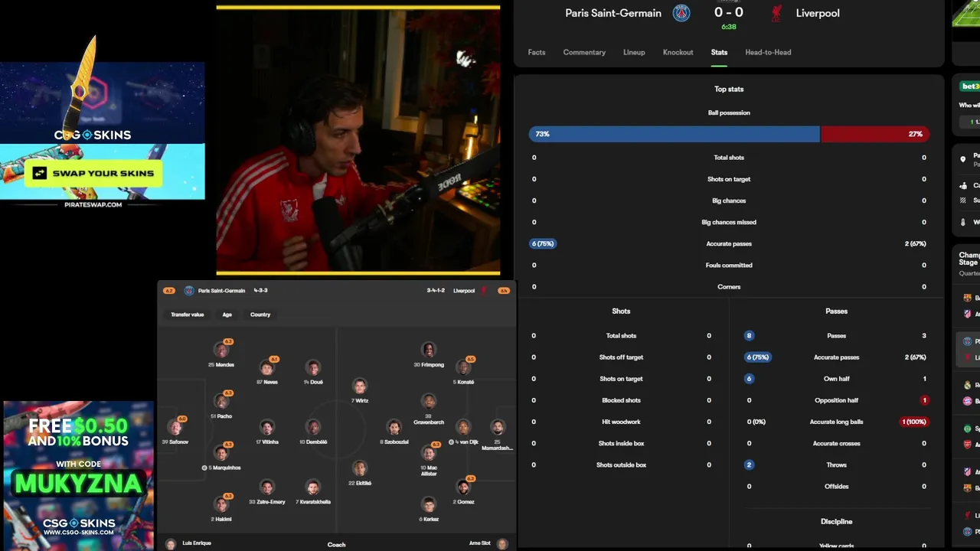980x551 pixels.
Task: Open Kvaratskhelia's player avatar
Action: pos(312,487)
